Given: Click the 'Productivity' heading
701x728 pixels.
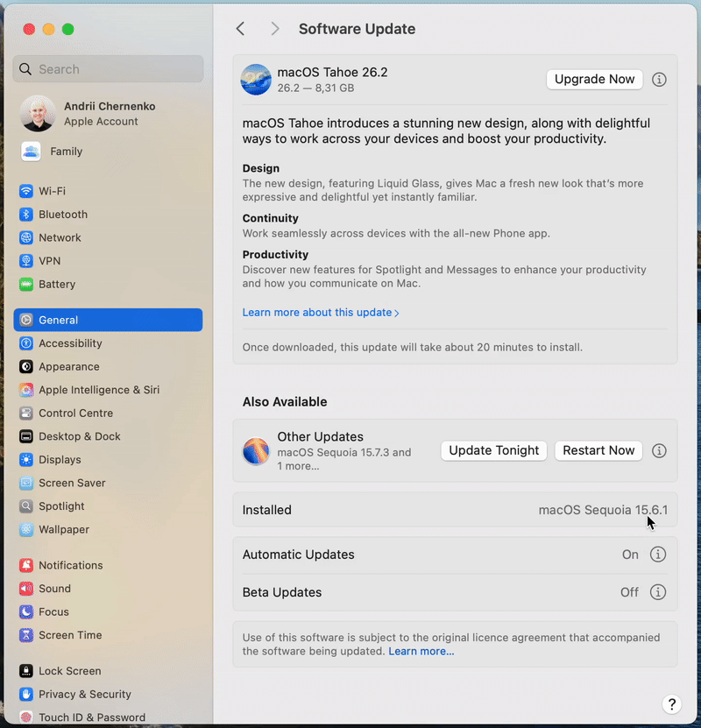Looking at the screenshot, I should click(275, 254).
